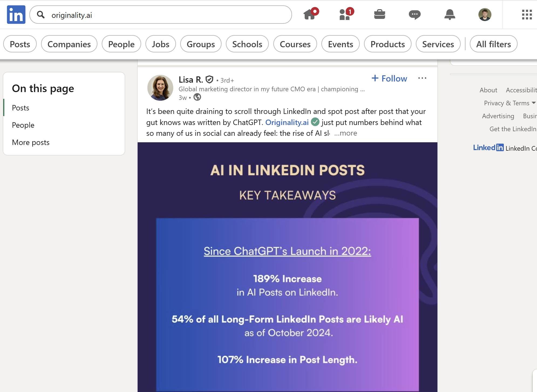Expand the Privacy & Terms dropdown
This screenshot has width=537, height=392.
click(x=509, y=103)
